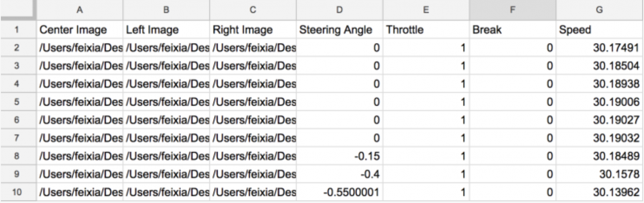Click the select-all corner box

click(17, 10)
